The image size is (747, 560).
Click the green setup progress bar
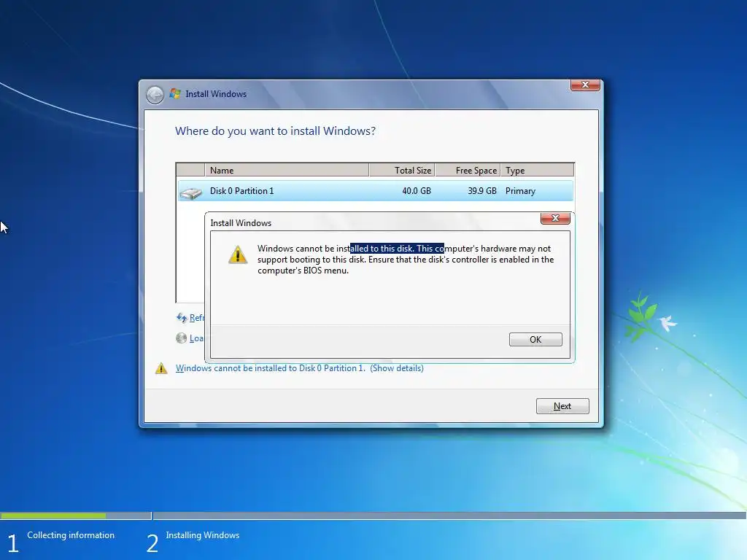(x=53, y=516)
